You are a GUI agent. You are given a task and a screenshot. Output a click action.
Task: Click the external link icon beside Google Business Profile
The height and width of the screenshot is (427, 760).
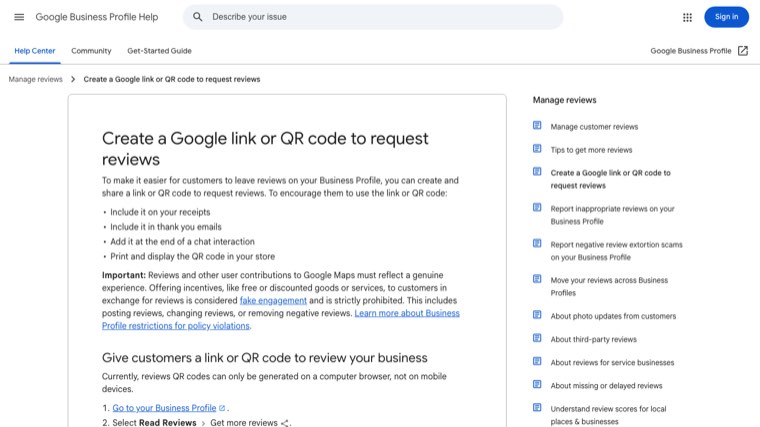(743, 51)
